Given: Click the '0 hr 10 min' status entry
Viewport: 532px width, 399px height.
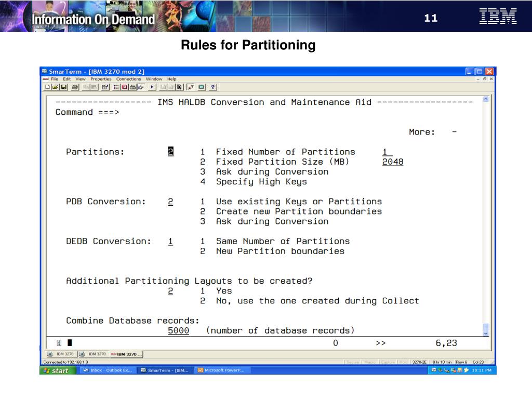Looking at the screenshot, I should 442,362.
